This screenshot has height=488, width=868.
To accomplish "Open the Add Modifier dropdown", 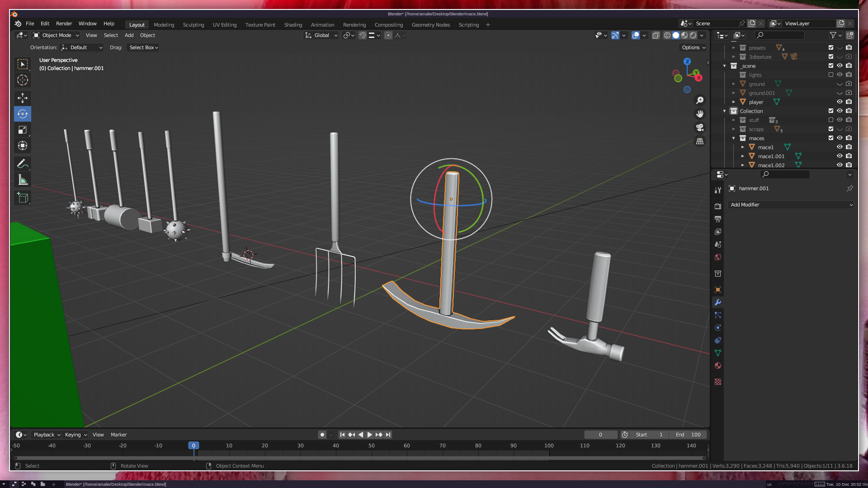I will 791,205.
